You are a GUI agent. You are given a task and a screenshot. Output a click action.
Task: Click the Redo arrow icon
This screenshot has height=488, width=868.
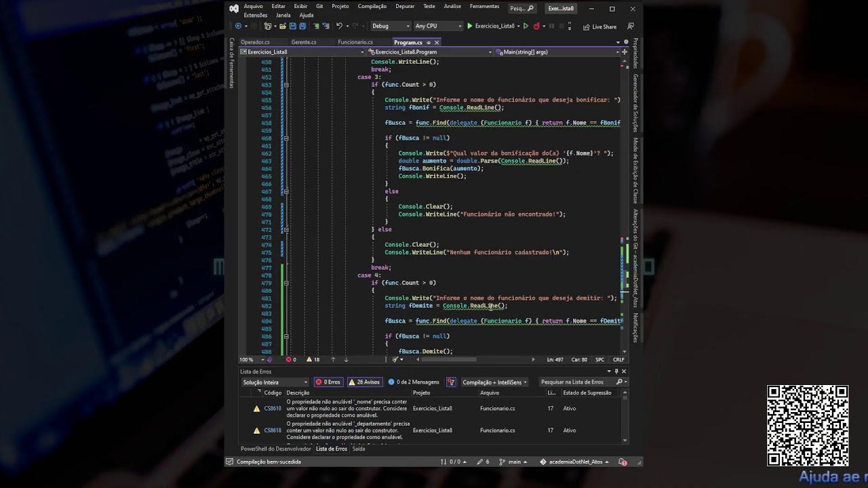coord(355,26)
